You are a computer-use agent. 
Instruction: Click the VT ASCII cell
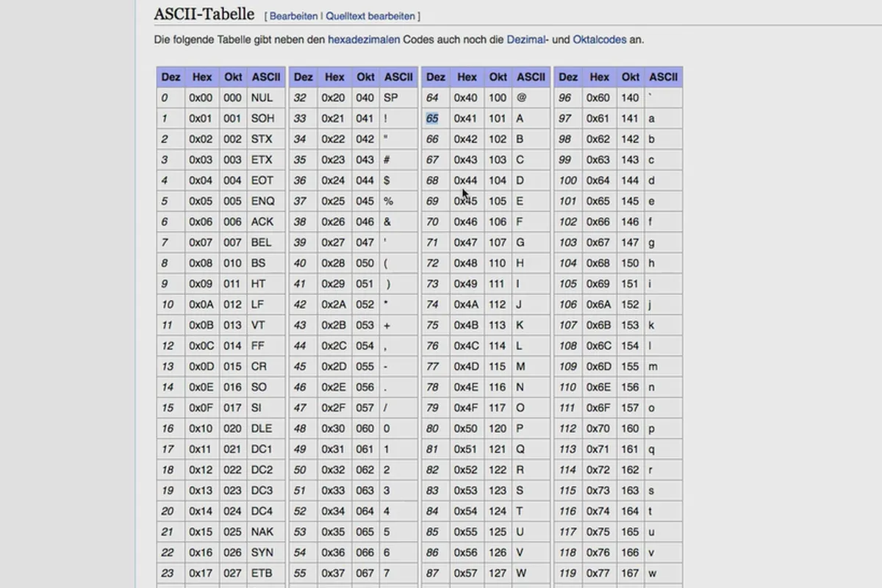pos(266,325)
